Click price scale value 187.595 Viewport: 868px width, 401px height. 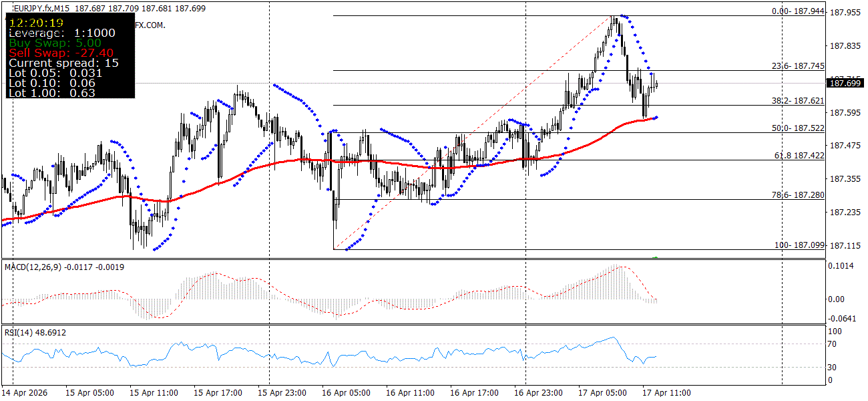[x=845, y=112]
